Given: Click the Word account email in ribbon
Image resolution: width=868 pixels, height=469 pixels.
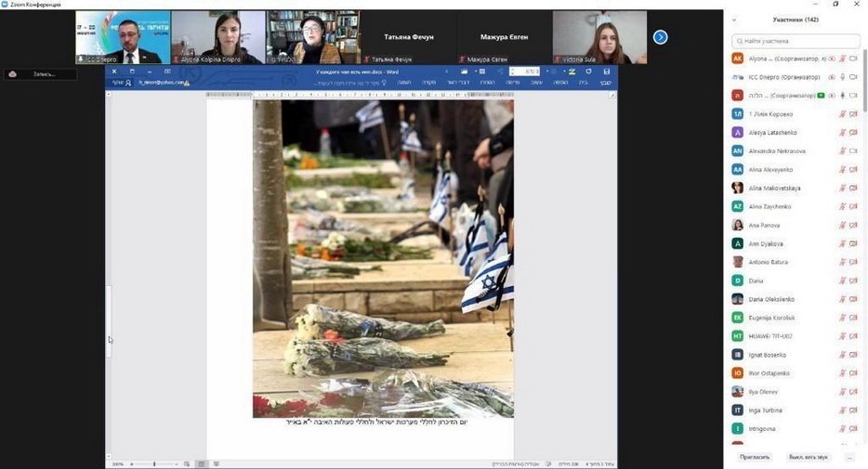Looking at the screenshot, I should (x=162, y=83).
